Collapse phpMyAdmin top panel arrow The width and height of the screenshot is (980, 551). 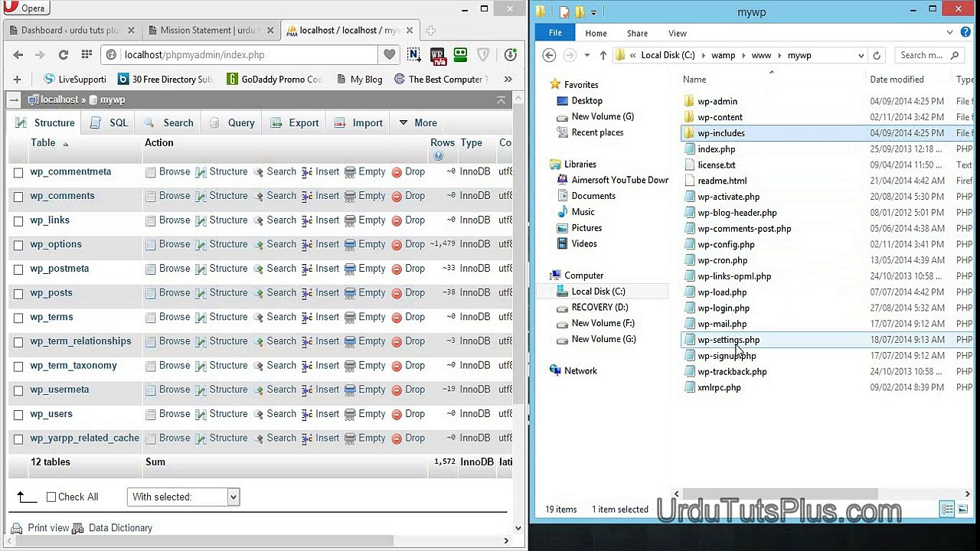coord(501,100)
